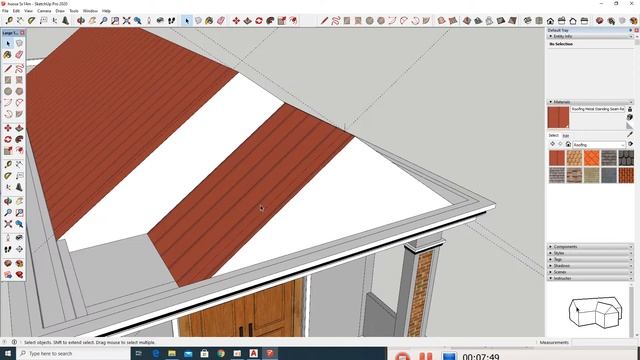Expand the Components panel

(x=590, y=247)
